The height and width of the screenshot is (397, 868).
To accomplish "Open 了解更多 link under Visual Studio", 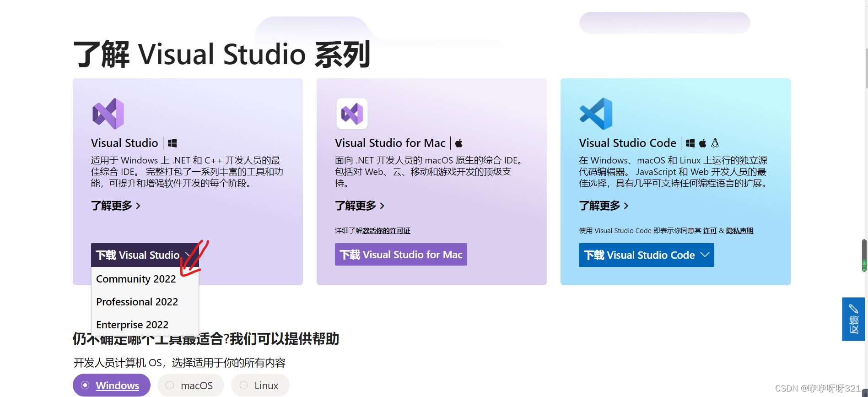I will pyautogui.click(x=116, y=206).
